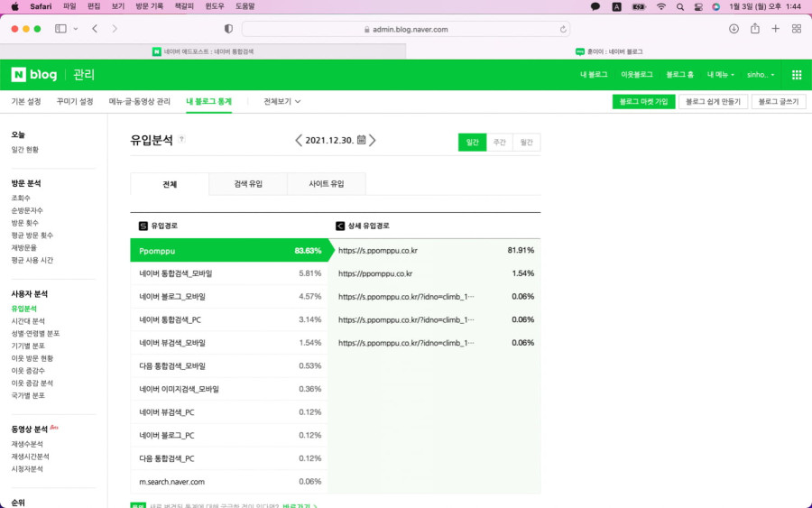Open the calendar date picker icon
The width and height of the screenshot is (812, 508).
(x=362, y=140)
